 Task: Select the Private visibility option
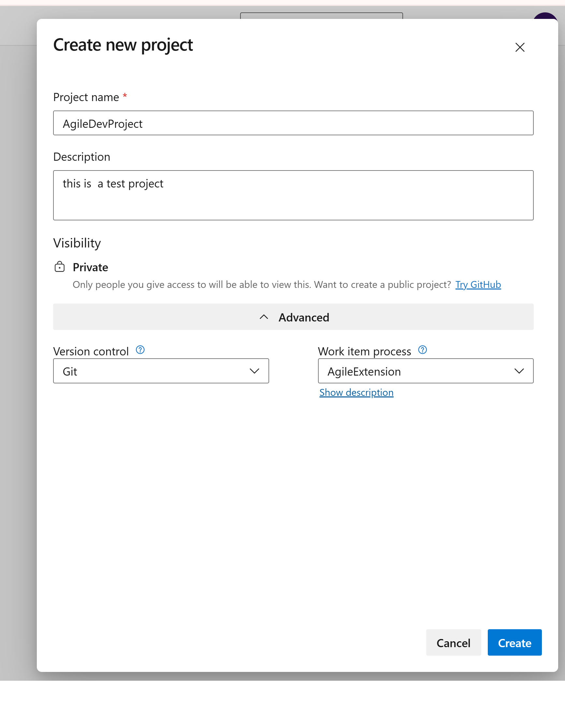(90, 267)
